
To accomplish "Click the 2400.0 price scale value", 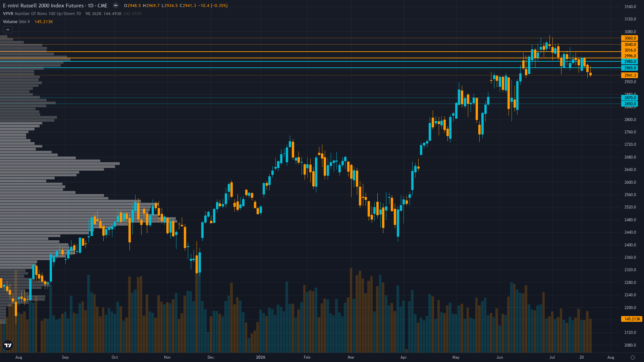I will (x=630, y=245).
